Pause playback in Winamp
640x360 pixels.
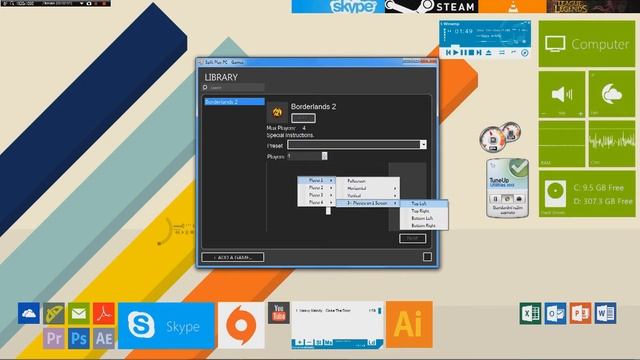(463, 53)
